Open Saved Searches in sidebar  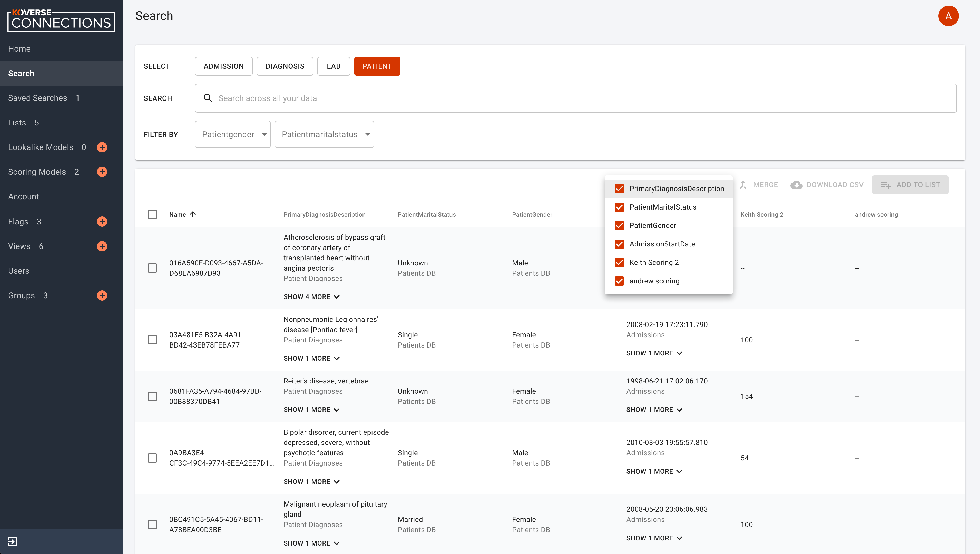61,98
